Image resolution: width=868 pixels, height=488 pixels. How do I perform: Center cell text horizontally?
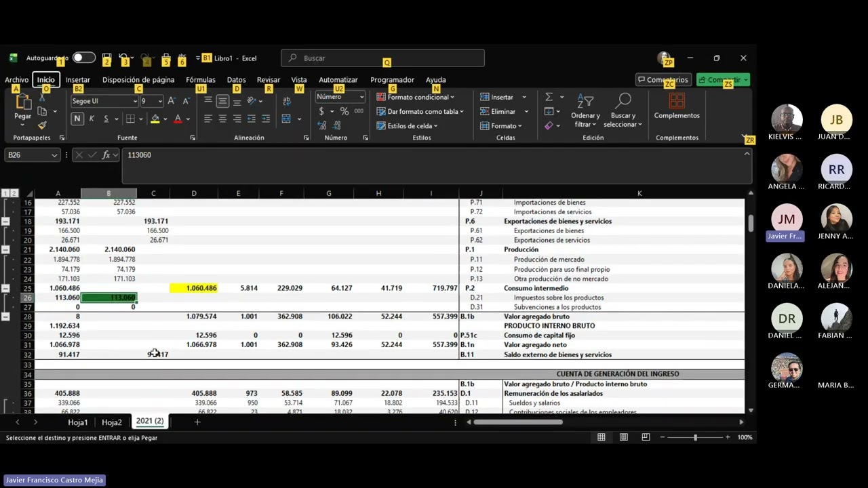(x=222, y=119)
